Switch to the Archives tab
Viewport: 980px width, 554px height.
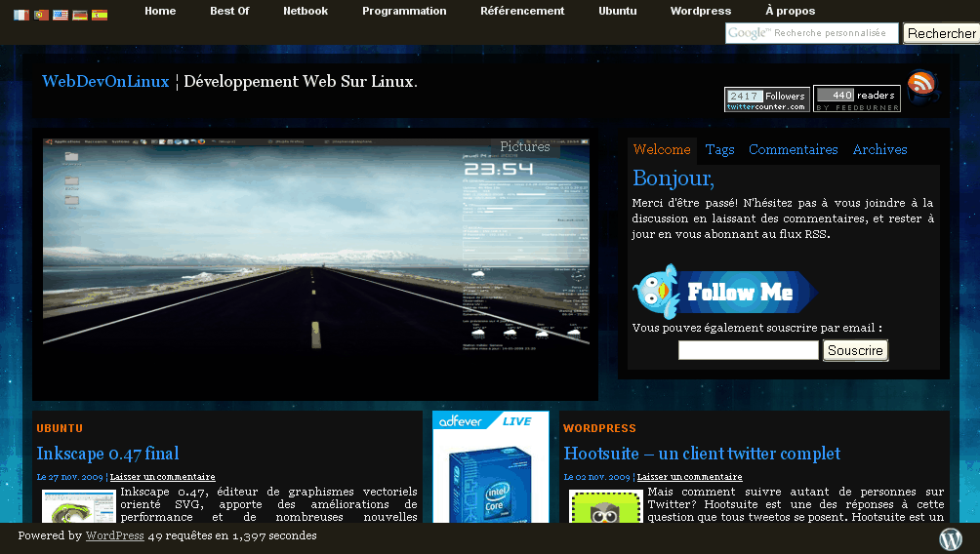880,150
